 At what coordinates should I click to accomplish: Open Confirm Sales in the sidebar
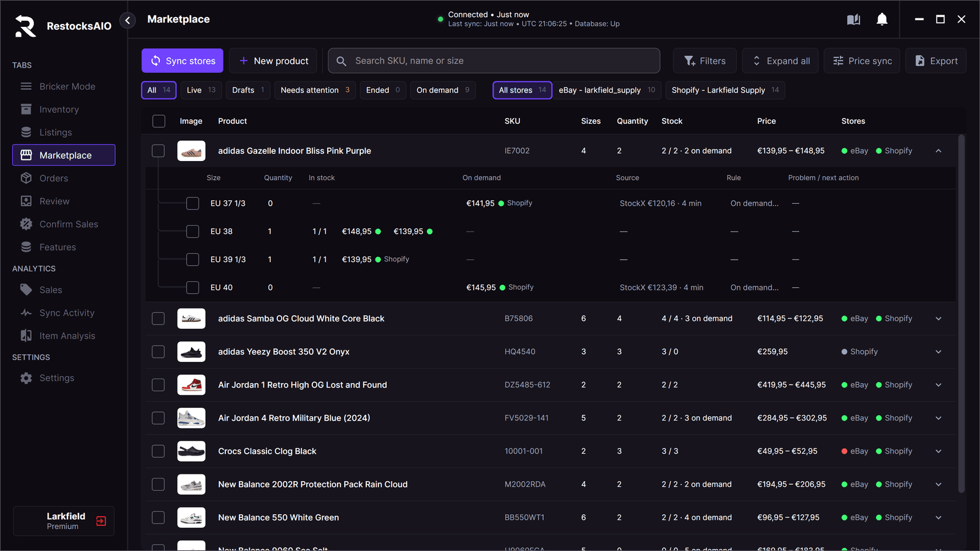click(64, 224)
